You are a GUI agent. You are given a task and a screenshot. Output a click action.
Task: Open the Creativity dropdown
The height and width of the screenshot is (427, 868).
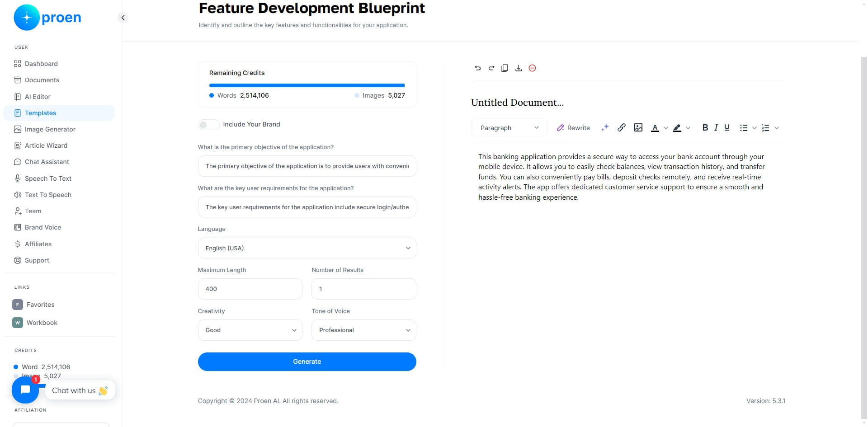coord(250,330)
